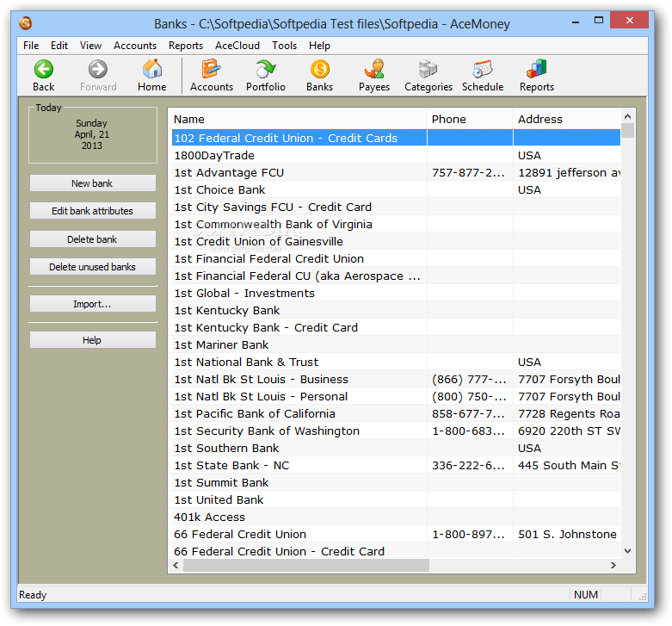Open the Home page icon
This screenshot has width=672, height=626.
[152, 69]
